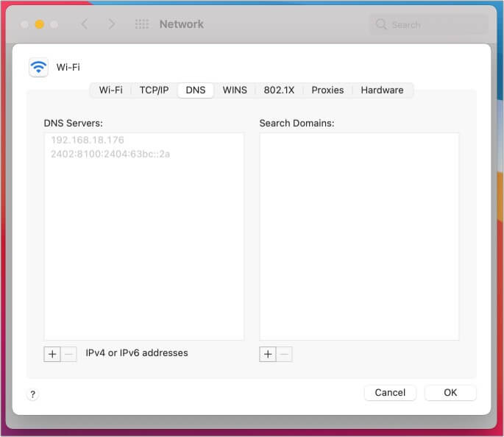
Task: Open help with the question mark button
Action: click(33, 394)
